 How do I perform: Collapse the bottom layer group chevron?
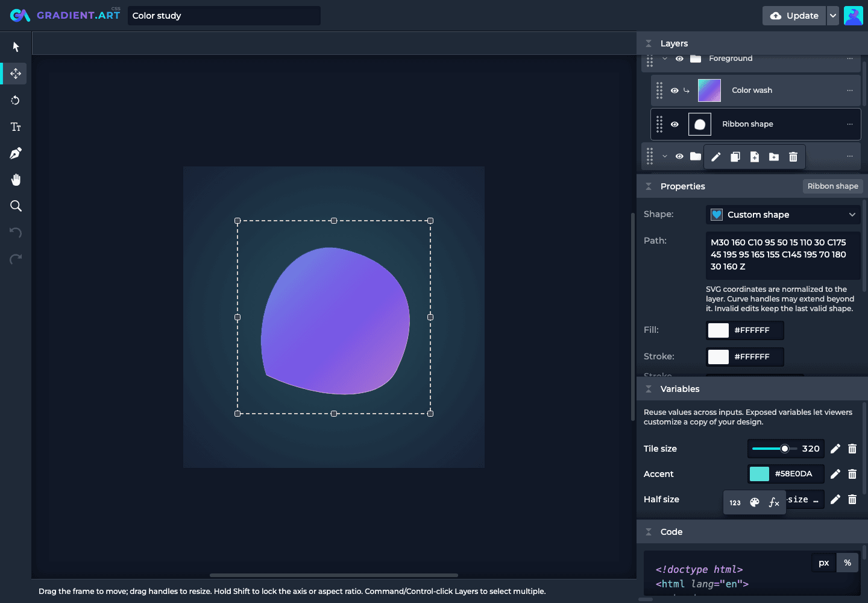point(665,156)
